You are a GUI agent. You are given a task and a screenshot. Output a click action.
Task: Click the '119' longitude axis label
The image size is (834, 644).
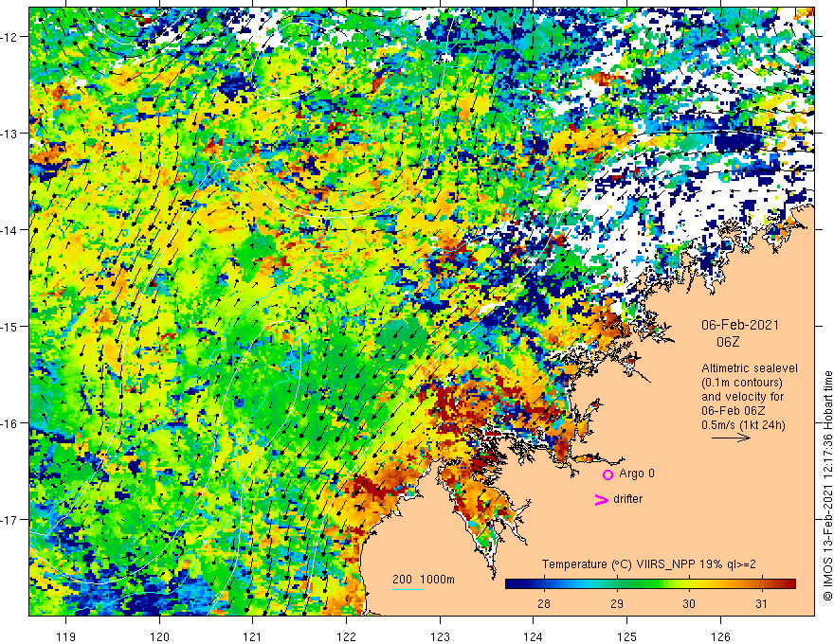(66, 636)
